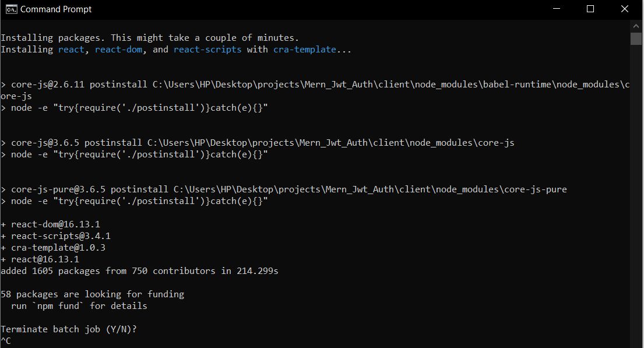The image size is (644, 348).
Task: Maximize the Command Prompt window
Action: point(590,9)
